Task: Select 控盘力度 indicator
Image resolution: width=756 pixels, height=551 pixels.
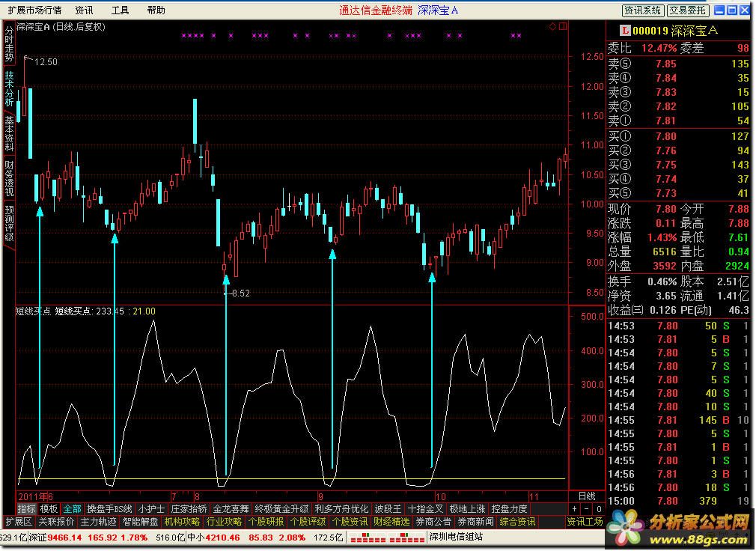Action: 509,508
